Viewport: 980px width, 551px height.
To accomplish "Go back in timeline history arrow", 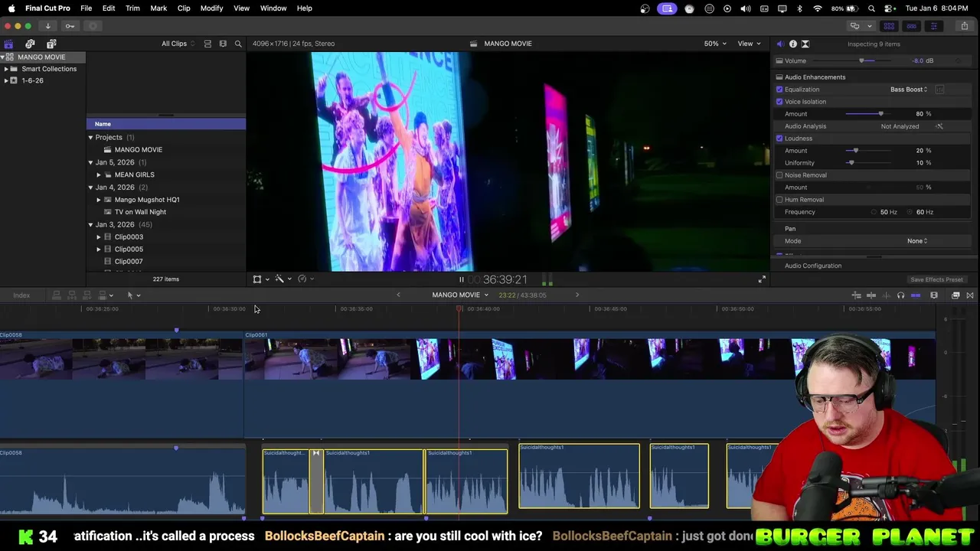I will pos(398,295).
